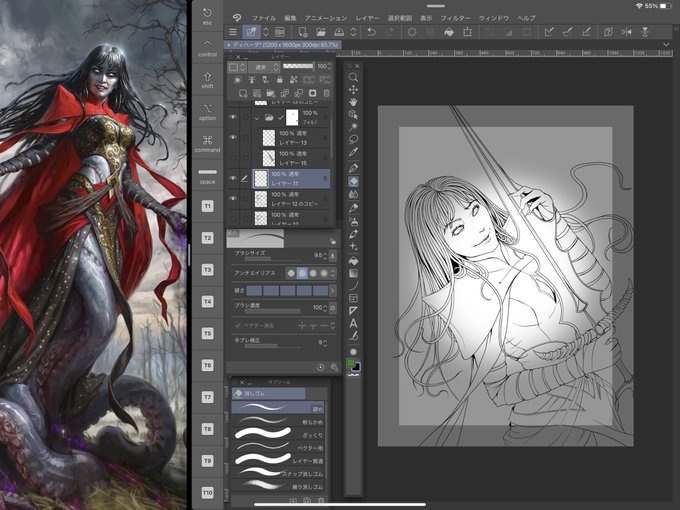Toggle the brush preview lock icon

(x=333, y=241)
